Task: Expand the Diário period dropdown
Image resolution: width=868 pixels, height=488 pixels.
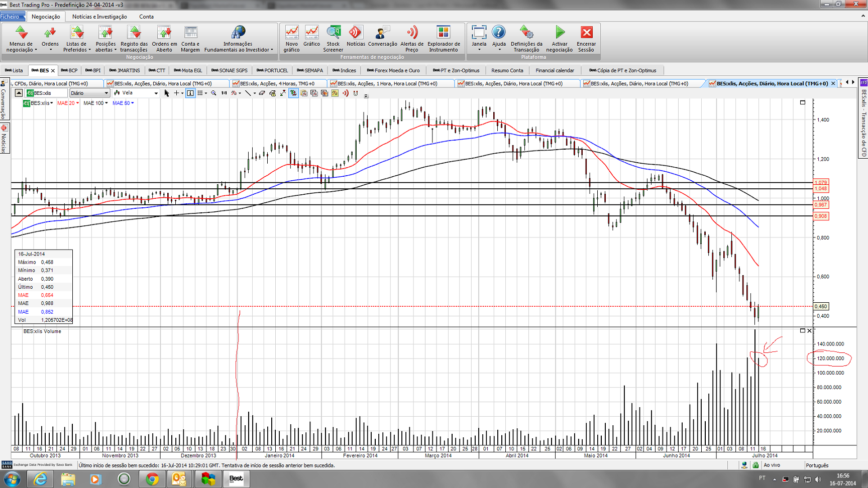Action: pos(106,93)
